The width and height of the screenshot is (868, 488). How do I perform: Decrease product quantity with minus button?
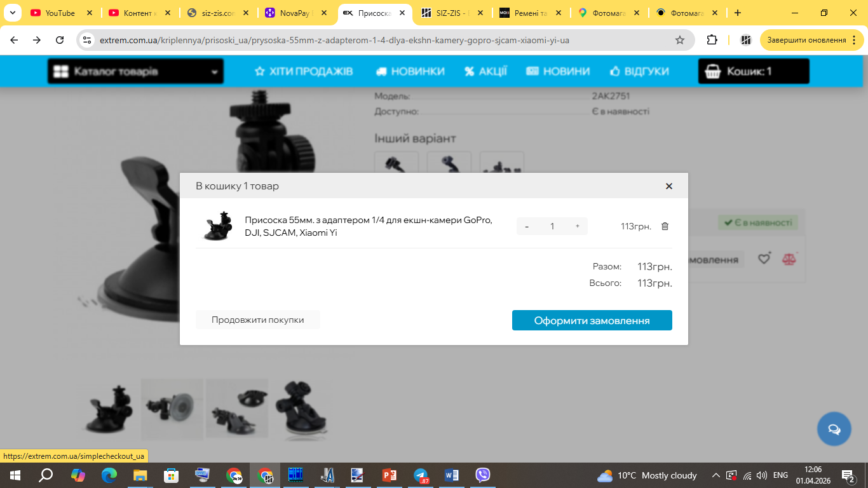coord(527,226)
